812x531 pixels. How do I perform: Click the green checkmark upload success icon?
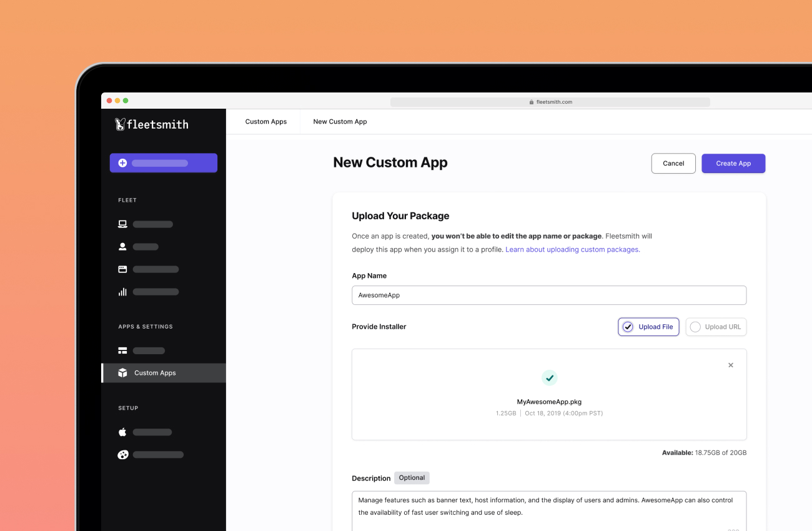(x=549, y=377)
